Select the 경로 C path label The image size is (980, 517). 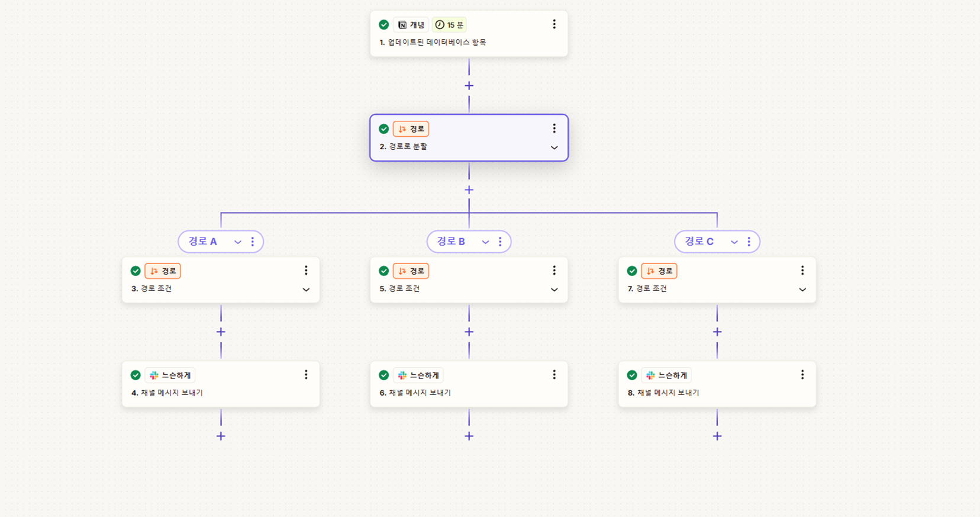coord(699,242)
